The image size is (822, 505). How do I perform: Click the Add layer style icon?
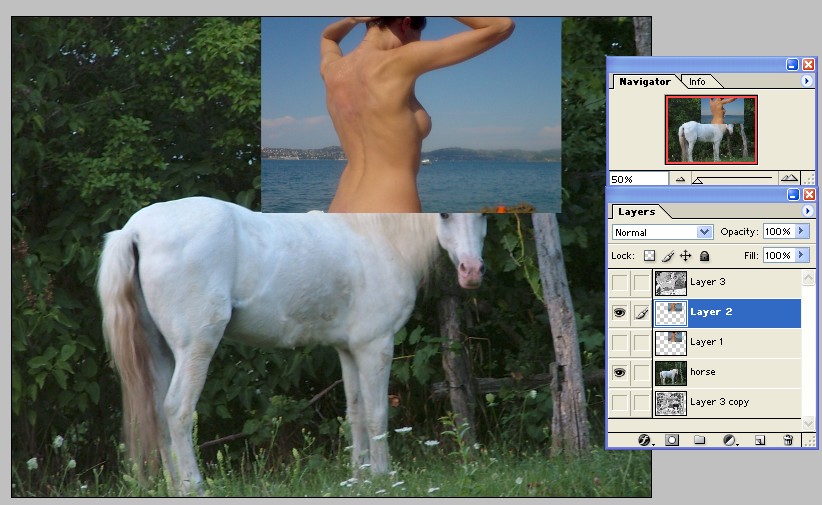[x=644, y=440]
